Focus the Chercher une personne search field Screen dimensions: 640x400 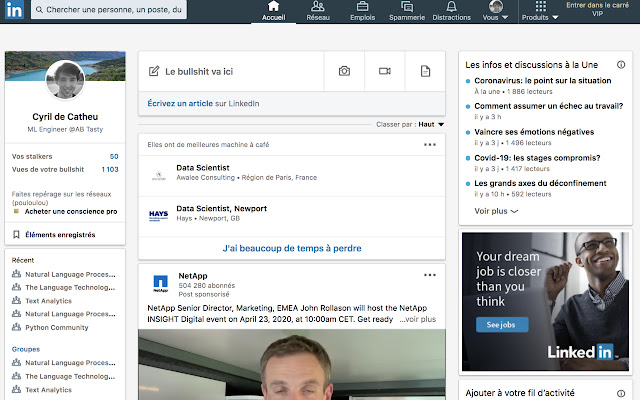coord(109,9)
